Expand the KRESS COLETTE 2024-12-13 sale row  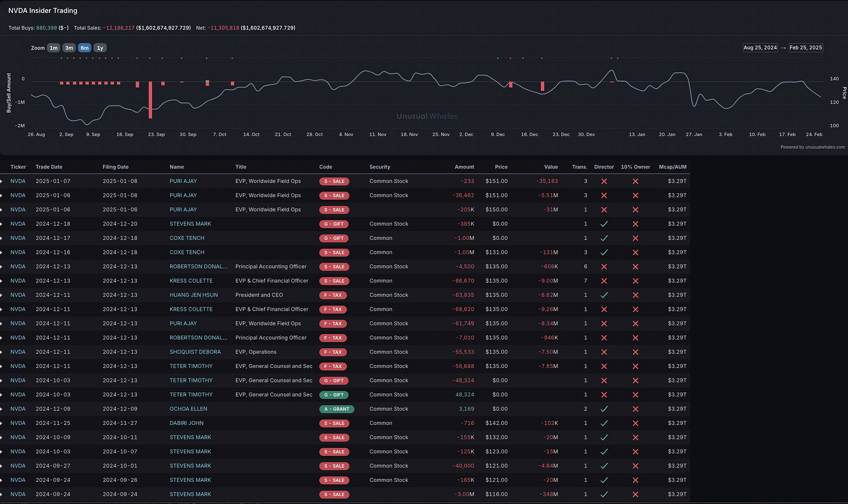(2, 281)
